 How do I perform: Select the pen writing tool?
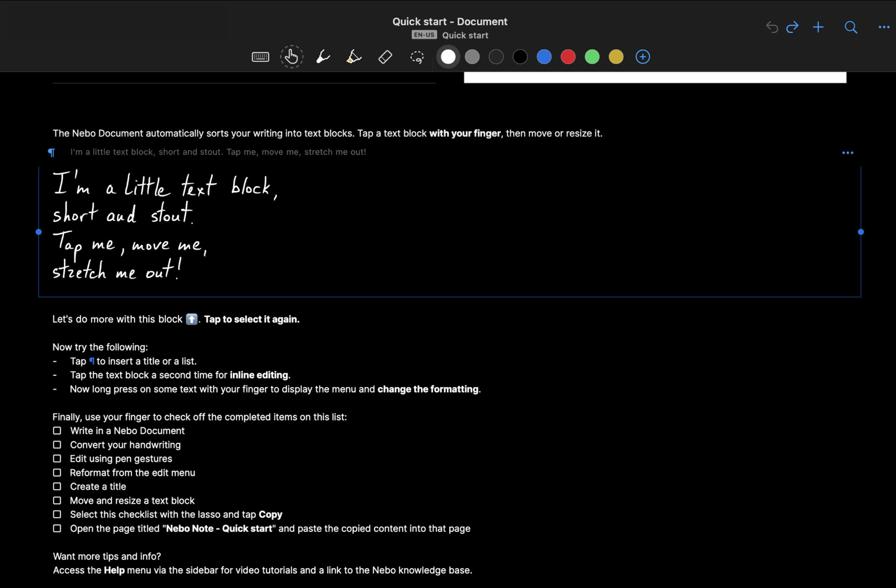point(323,57)
